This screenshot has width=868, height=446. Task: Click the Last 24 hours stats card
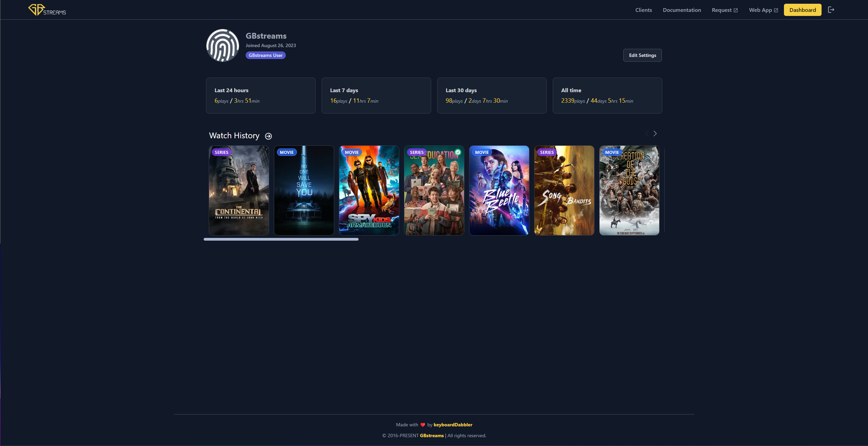261,96
